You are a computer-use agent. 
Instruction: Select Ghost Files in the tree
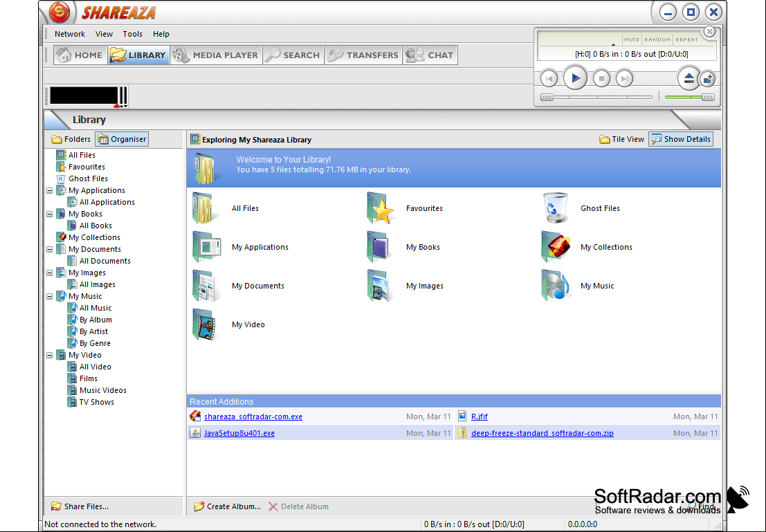point(88,178)
